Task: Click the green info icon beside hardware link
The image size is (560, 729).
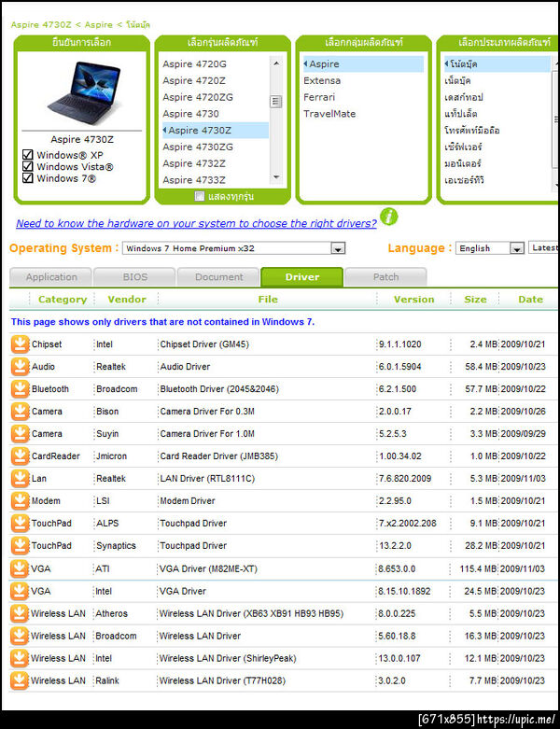Action: pos(389,217)
